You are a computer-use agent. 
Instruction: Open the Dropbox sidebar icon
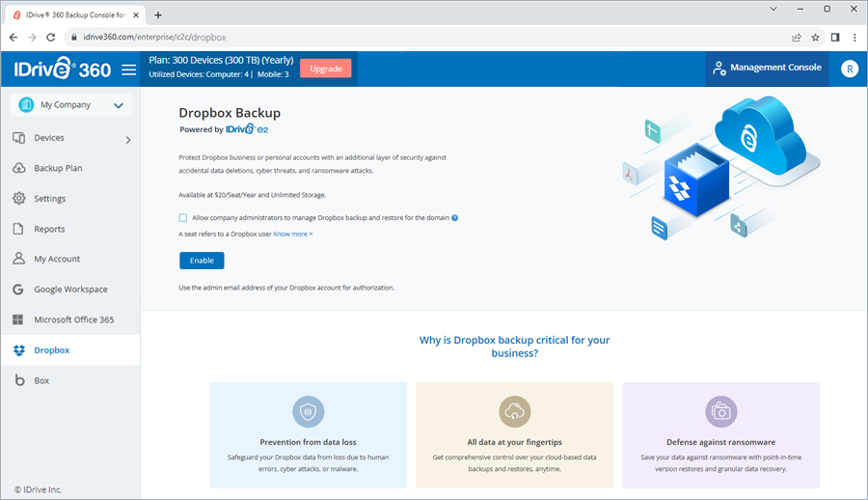(x=18, y=350)
